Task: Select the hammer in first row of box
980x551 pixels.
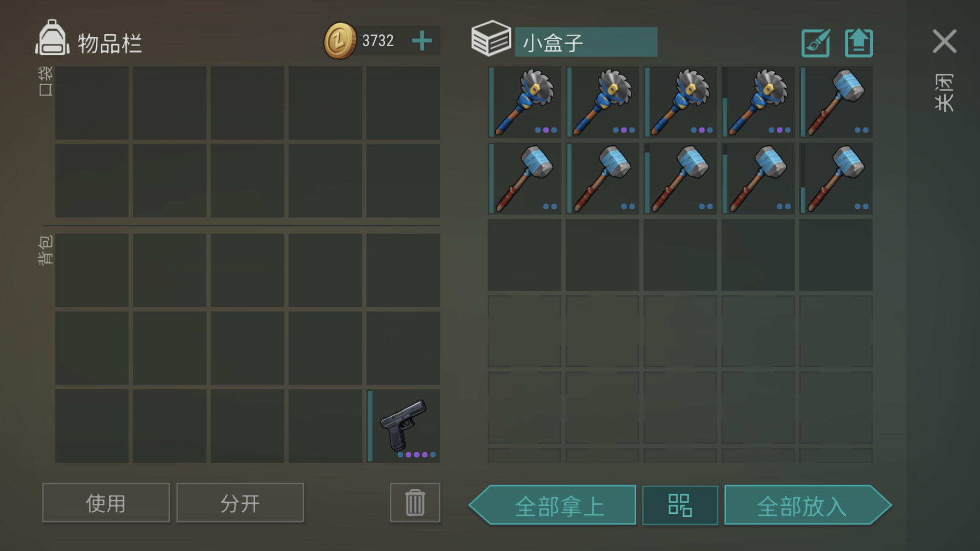Action: point(836,102)
